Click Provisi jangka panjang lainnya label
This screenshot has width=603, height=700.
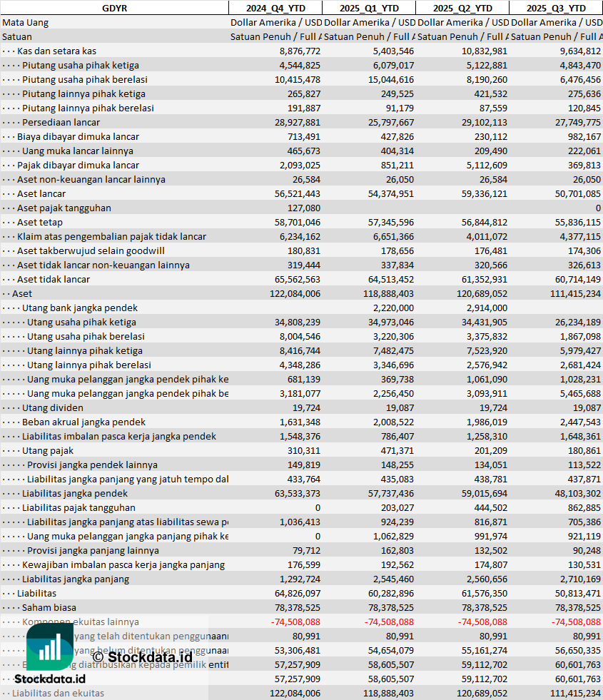93,551
